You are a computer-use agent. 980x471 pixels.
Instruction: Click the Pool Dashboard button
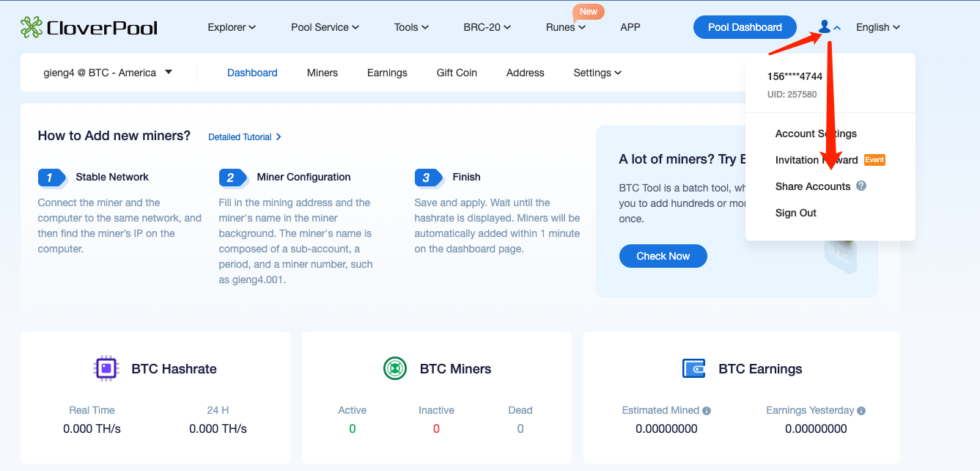[x=745, y=27]
